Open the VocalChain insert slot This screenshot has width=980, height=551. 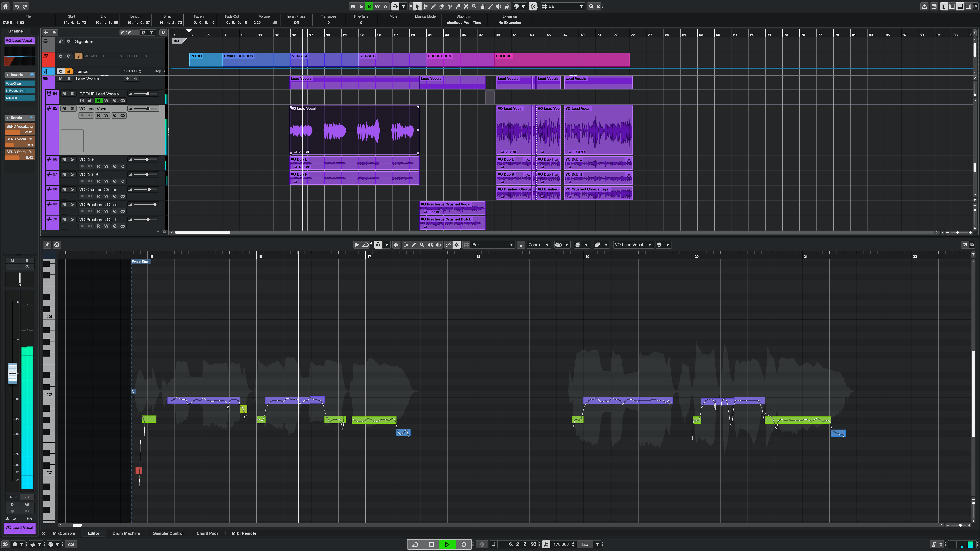coord(19,83)
